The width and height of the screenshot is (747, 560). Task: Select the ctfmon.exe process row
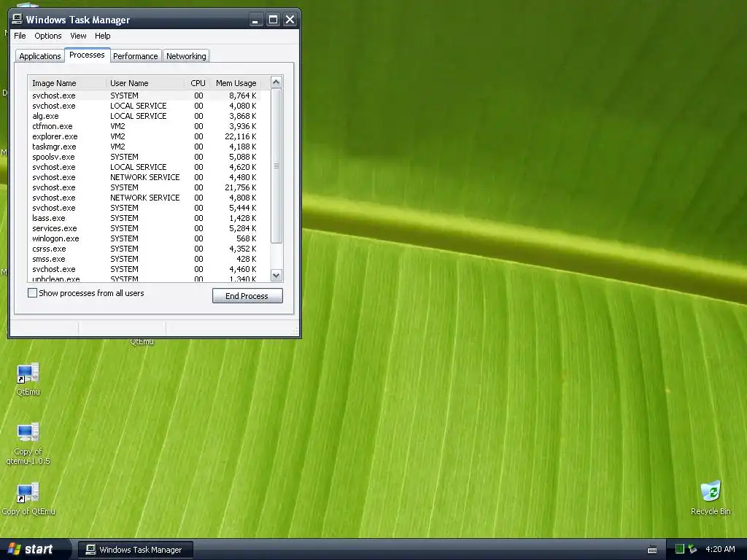click(144, 126)
